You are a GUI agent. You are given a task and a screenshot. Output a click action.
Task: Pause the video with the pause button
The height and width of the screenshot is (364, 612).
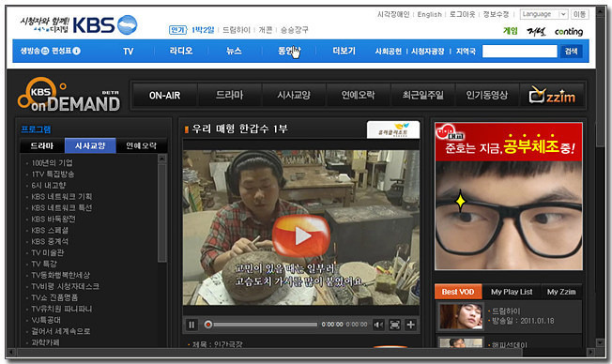click(x=191, y=325)
